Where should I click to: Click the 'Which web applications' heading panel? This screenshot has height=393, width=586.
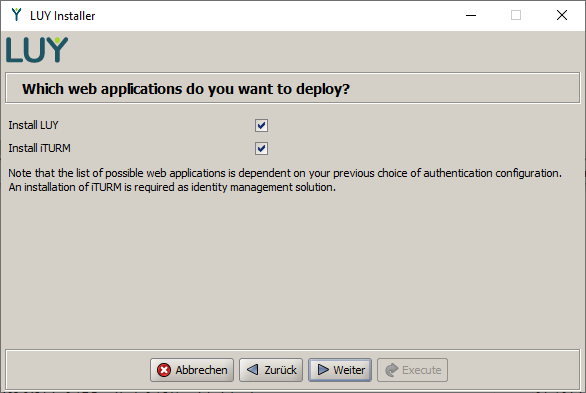point(292,88)
